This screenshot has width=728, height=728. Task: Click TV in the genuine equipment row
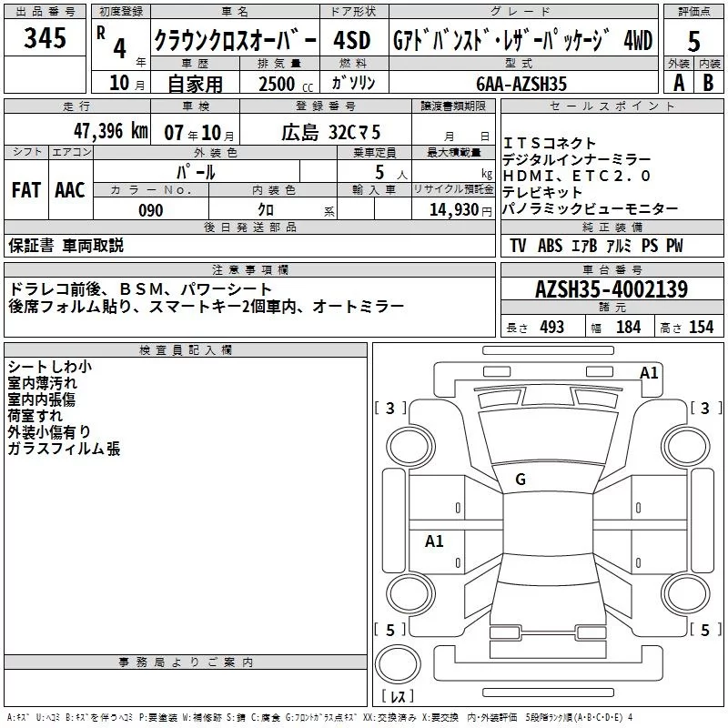coord(518,246)
